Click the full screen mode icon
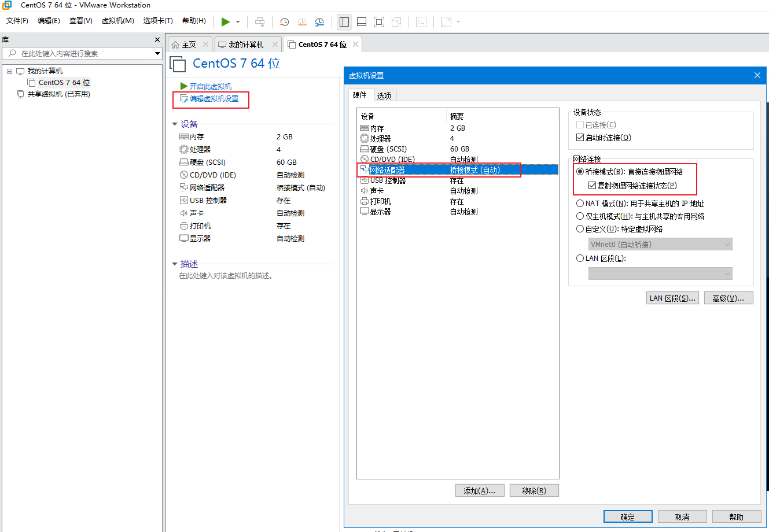 tap(379, 22)
